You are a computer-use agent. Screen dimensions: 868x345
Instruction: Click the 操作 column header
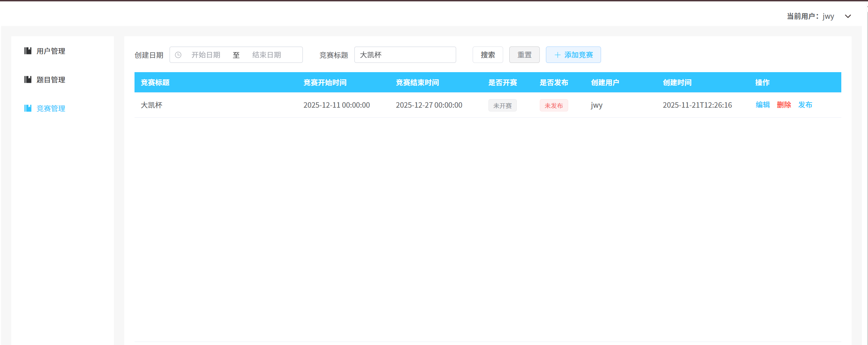pyautogui.click(x=762, y=82)
